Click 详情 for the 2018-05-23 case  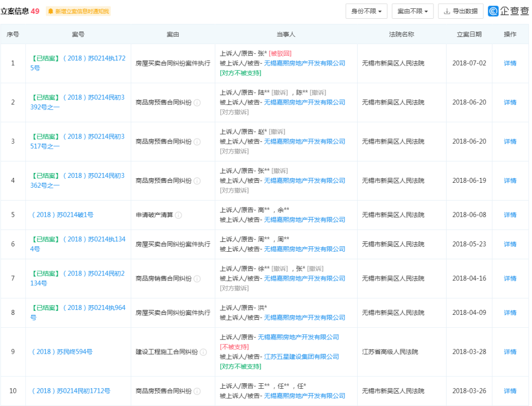[510, 244]
